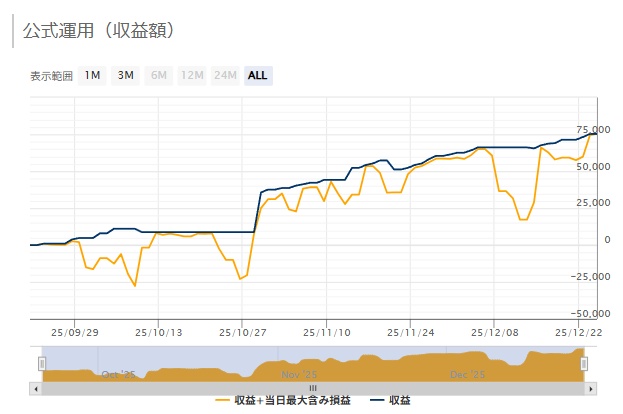Click Nov '25 in the navigator timeline
The image size is (623, 414).
click(290, 374)
